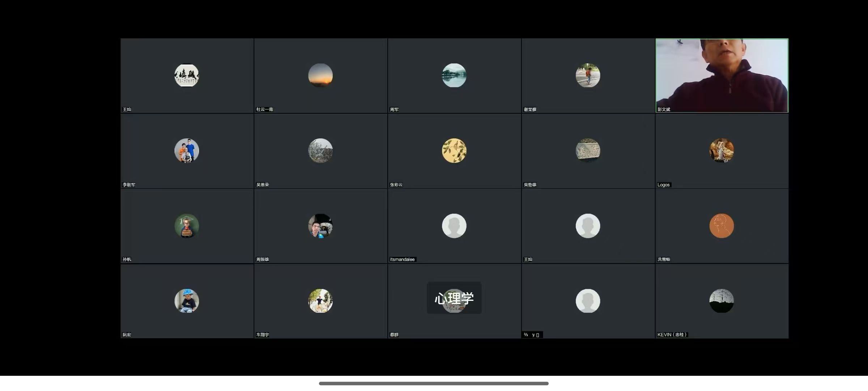Image resolution: width=868 pixels, height=391 pixels.
Task: Select KEVIN (忠桂)'s dark tree avatar
Action: [722, 301]
